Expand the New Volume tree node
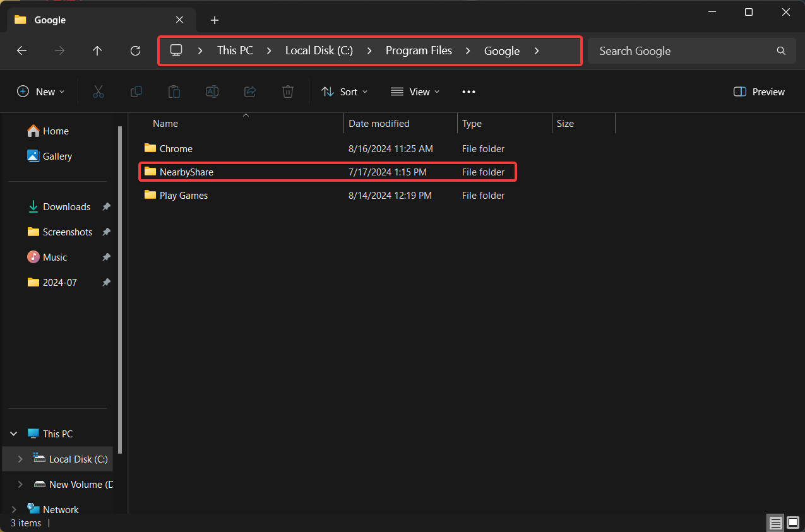Screen dimensions: 805x532 [20, 484]
